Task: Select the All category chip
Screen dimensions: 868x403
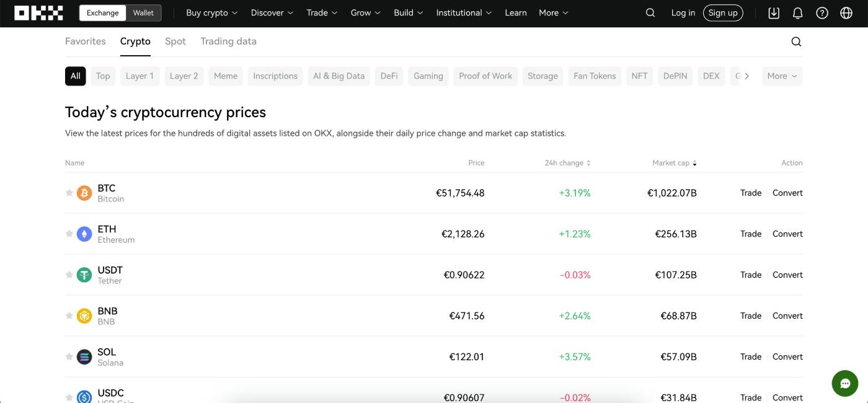Action: pos(76,76)
